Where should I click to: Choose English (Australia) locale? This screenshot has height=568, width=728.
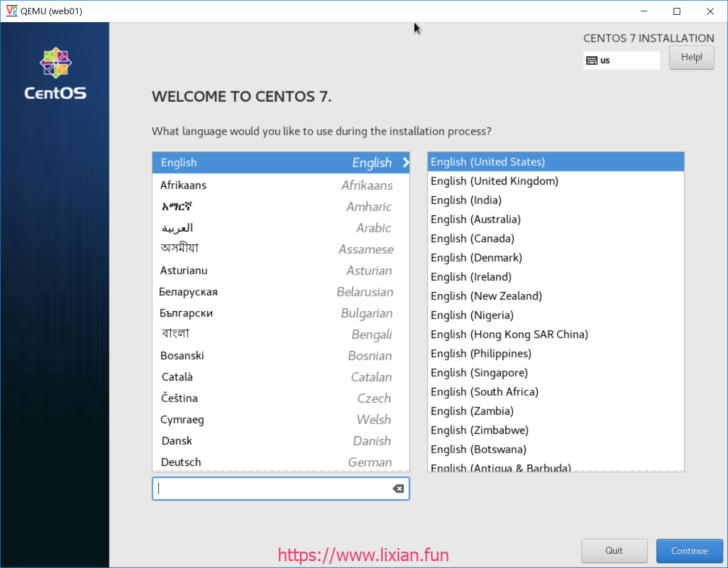point(556,219)
